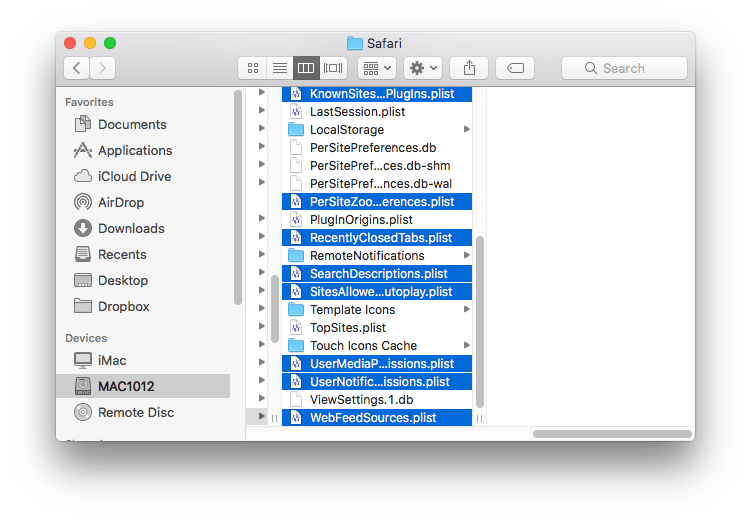The height and width of the screenshot is (521, 751).
Task: Go forward with the forward arrow button
Action: click(x=102, y=68)
